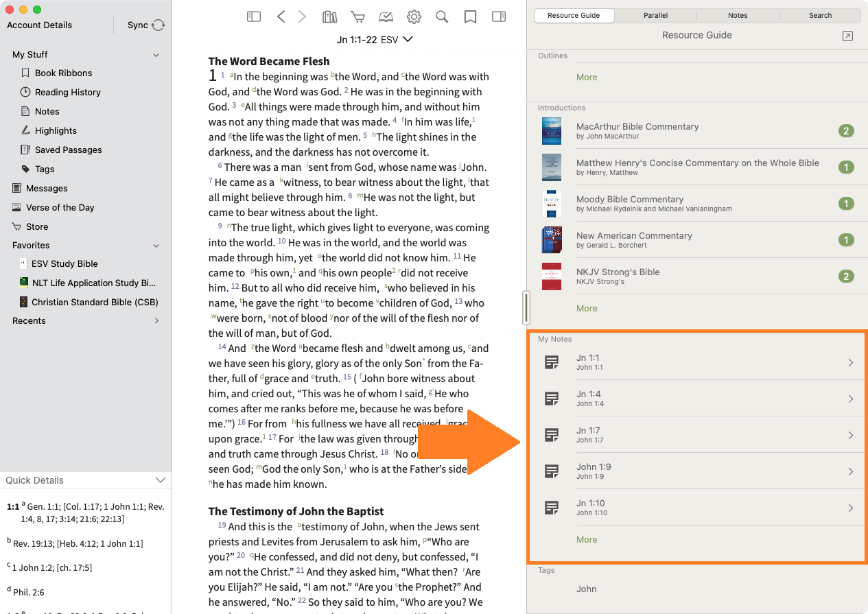Click More under Introductions
The height and width of the screenshot is (614, 868).
tap(587, 309)
